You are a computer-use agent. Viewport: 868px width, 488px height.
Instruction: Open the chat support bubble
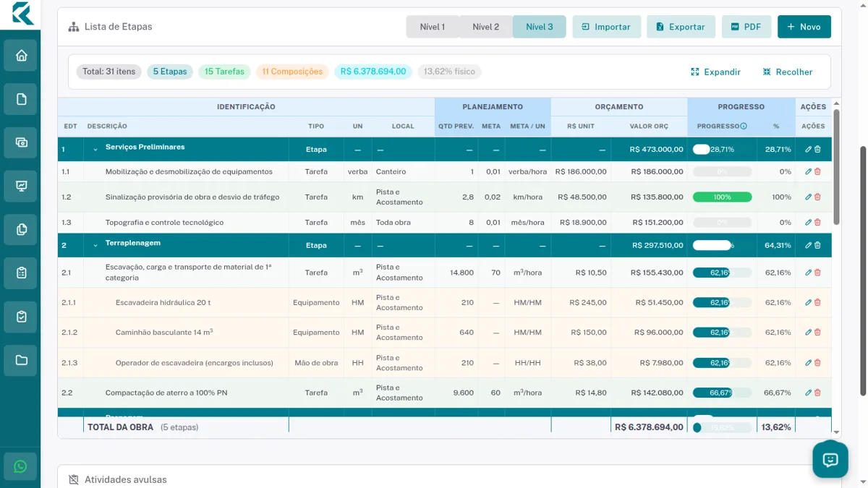[830, 460]
